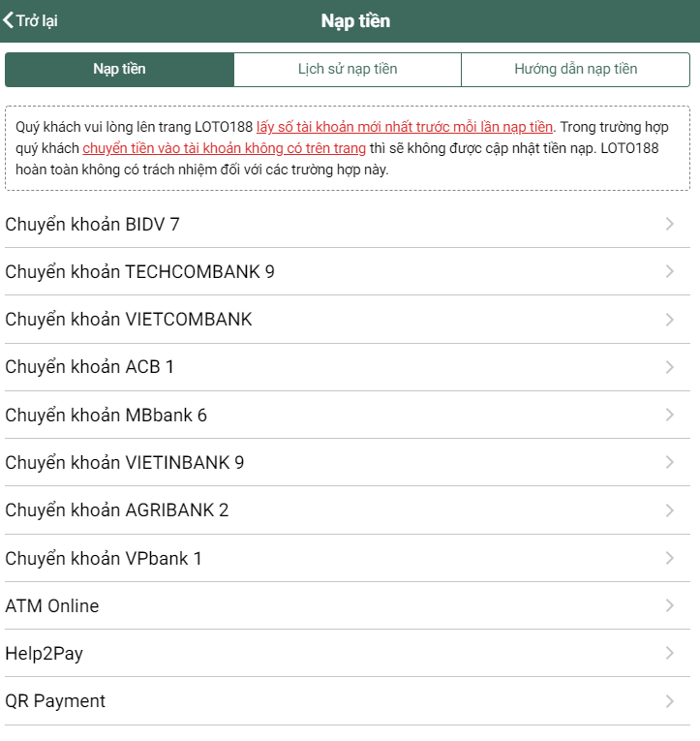The height and width of the screenshot is (741, 700).
Task: Choose Chuyển khoản MBbank 6
Action: click(348, 415)
